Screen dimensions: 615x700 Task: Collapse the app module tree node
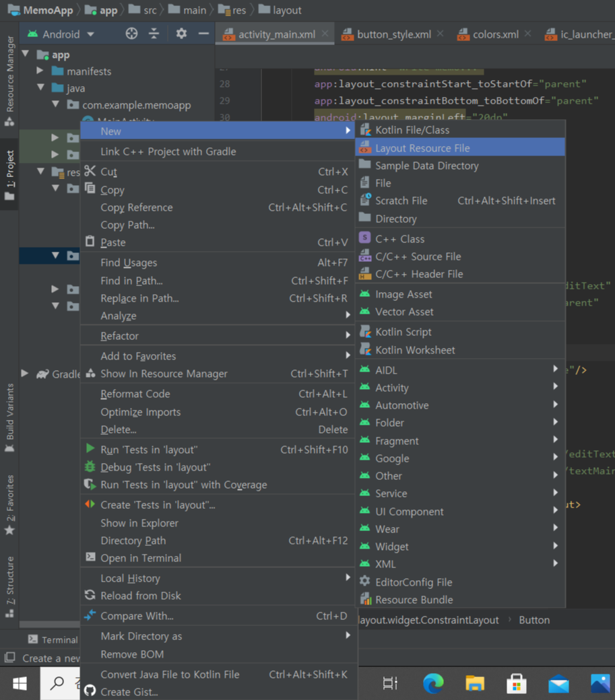pos(26,54)
